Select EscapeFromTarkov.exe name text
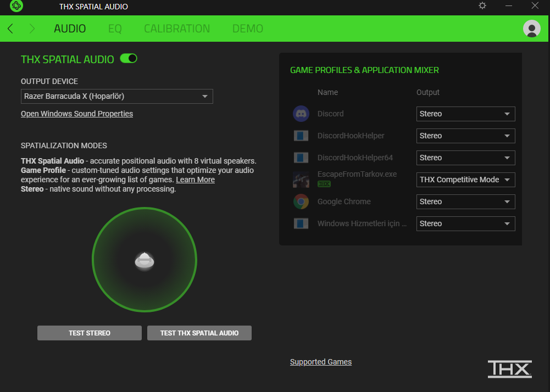The width and height of the screenshot is (550, 392). pos(357,174)
